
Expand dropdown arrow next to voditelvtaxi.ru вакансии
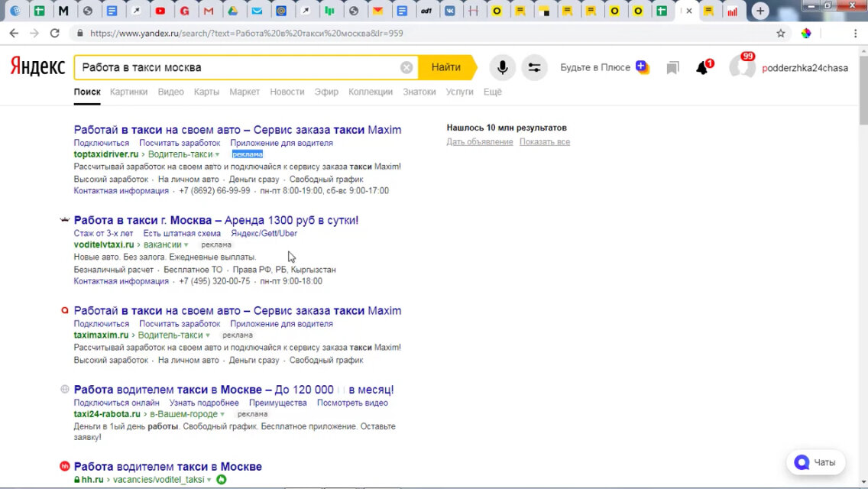(186, 244)
